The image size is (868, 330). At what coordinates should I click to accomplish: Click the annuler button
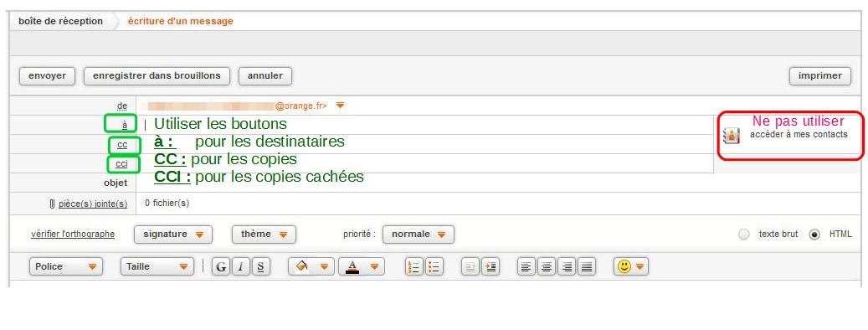point(265,76)
